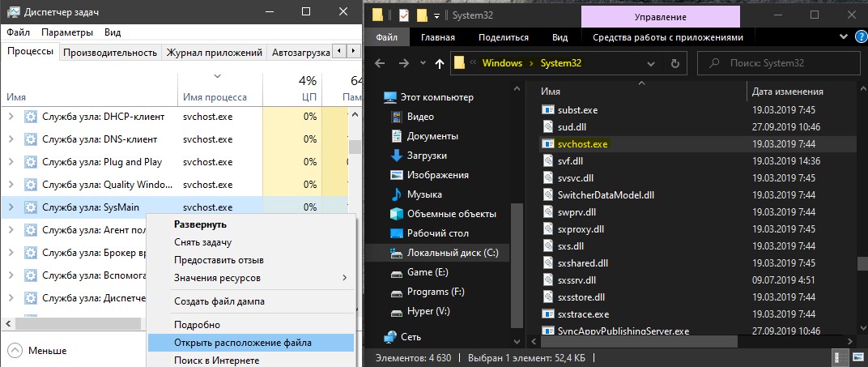
Task: Click Properties quick access toolbar icon
Action: pos(403,15)
